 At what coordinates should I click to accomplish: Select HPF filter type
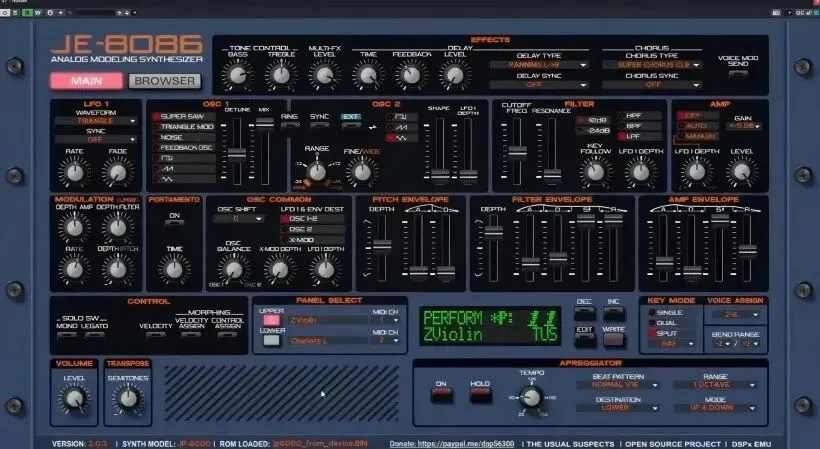640,116
